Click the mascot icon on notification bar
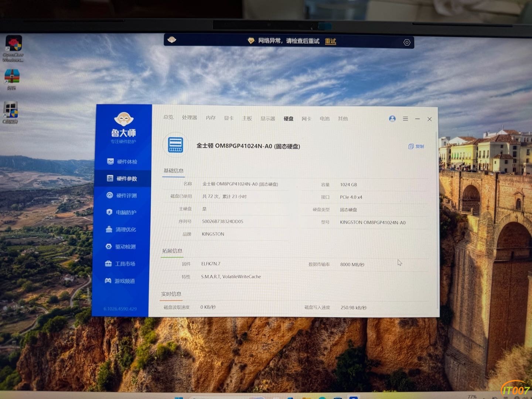532x399 pixels. pos(172,40)
